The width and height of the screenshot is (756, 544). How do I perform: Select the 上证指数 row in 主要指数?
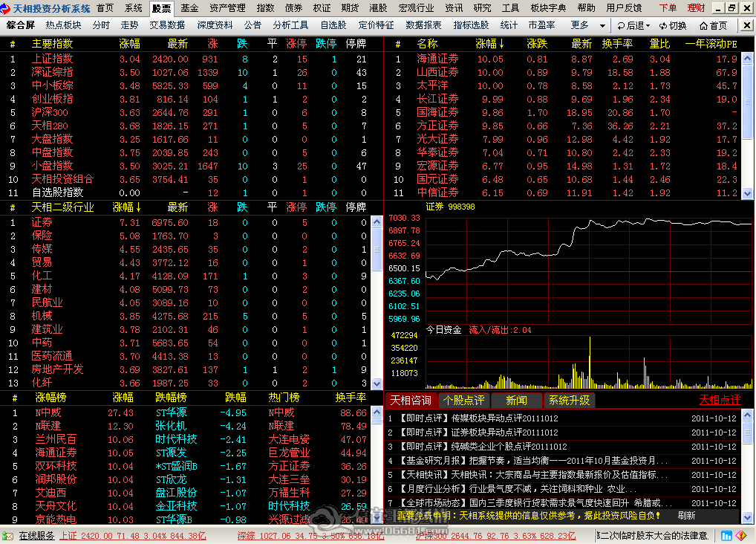point(191,59)
